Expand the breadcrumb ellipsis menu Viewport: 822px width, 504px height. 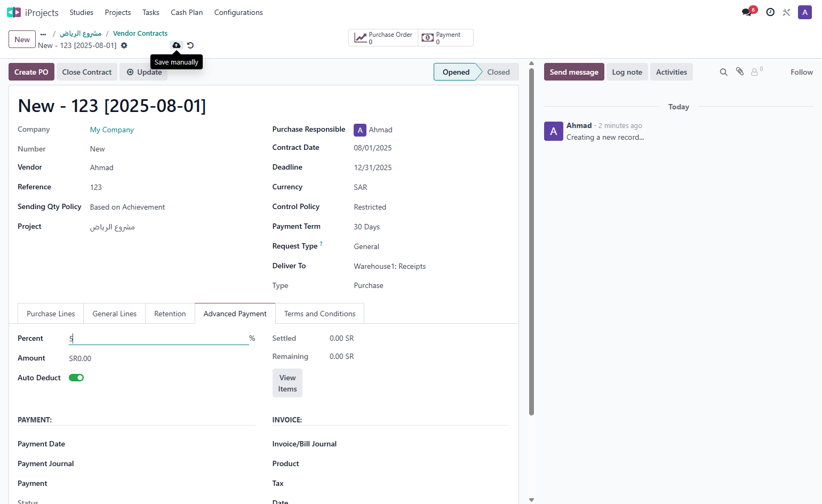click(43, 34)
